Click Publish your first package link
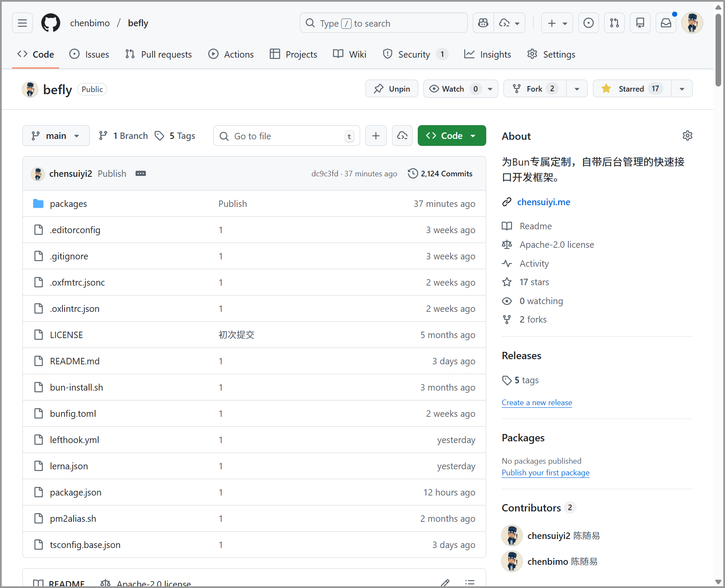 [x=546, y=473]
